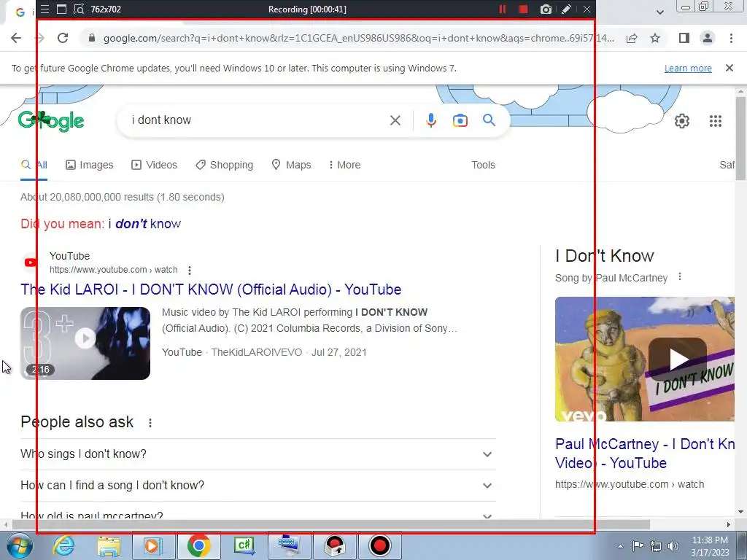Pause the screen recording
The width and height of the screenshot is (747, 560).
tap(502, 9)
